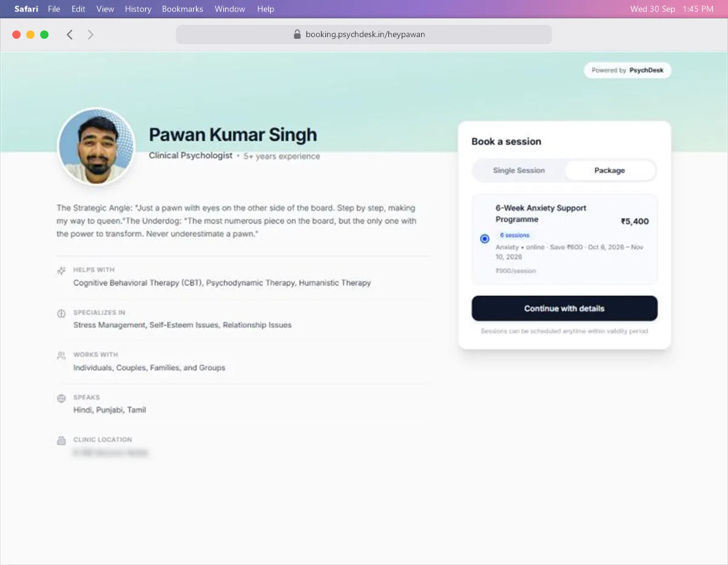Switch to the Single Session tab

tap(519, 170)
